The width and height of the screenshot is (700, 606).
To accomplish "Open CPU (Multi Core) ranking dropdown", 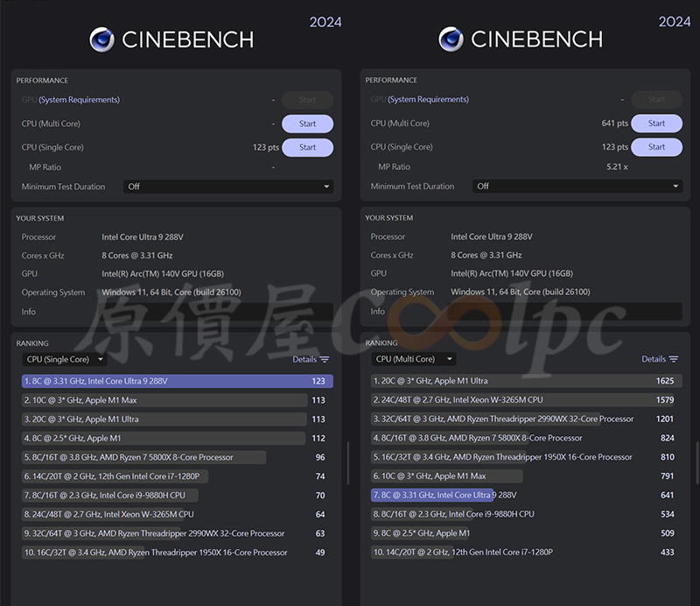I will [x=413, y=359].
